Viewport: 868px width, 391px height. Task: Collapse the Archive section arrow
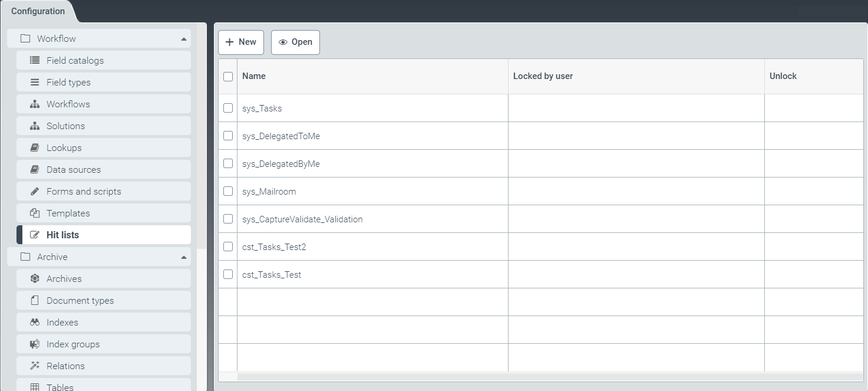(184, 257)
